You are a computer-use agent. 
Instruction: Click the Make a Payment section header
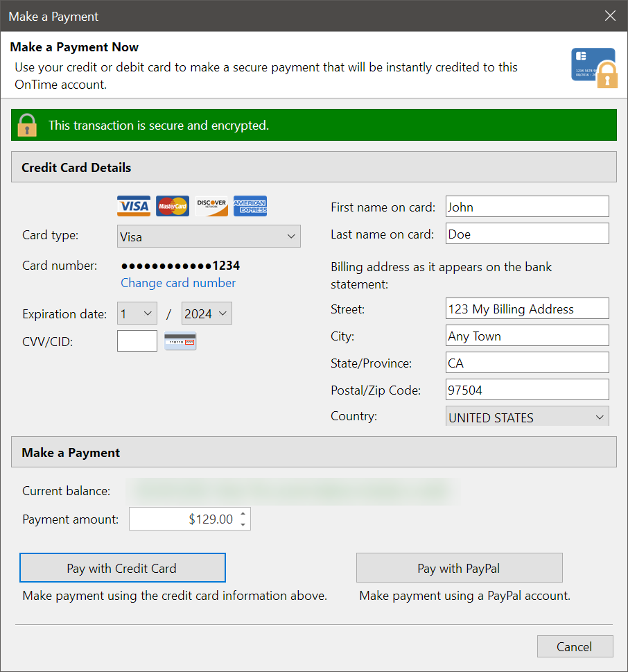[x=313, y=452]
